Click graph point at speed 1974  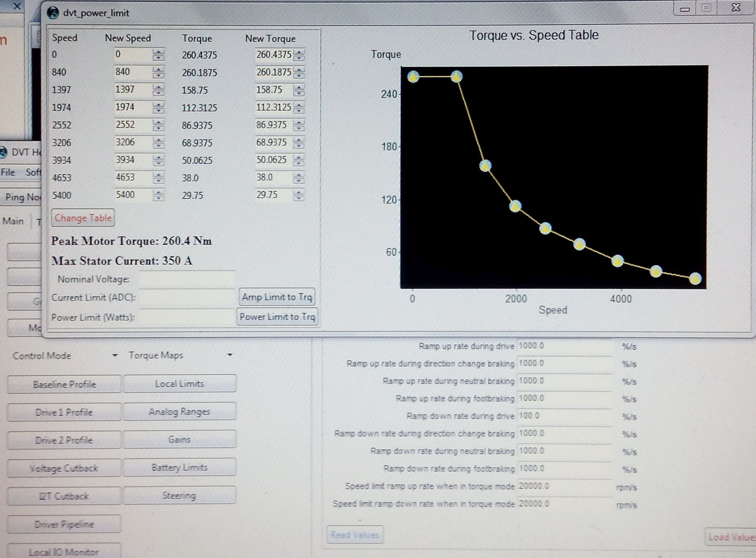515,206
